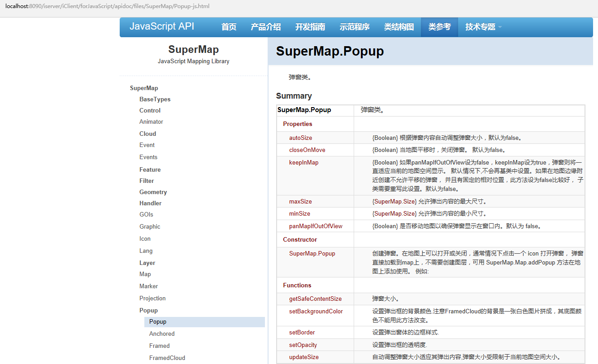Open the 开发指南 nav item
The image size is (598, 364).
tap(310, 27)
